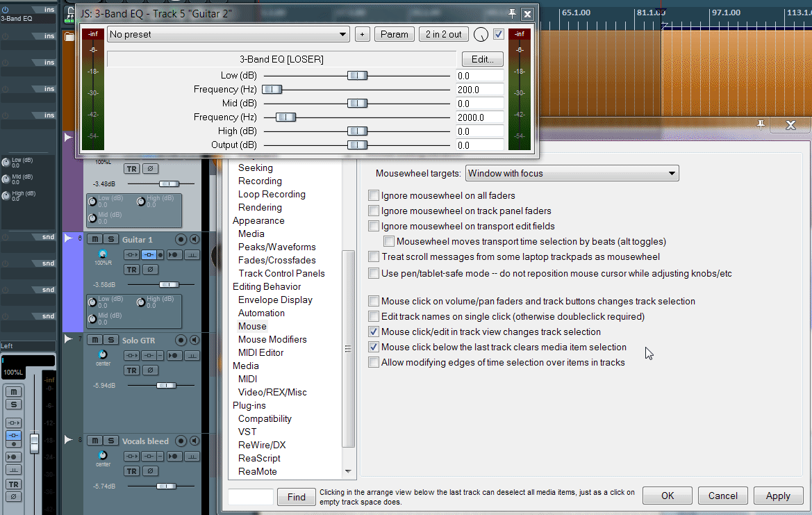Open the 2 in 2 out routing

[443, 34]
